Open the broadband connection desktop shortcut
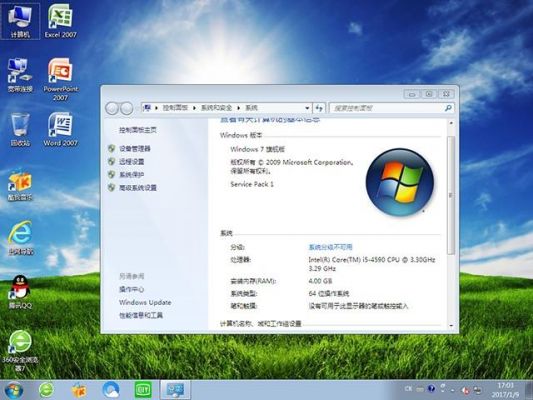The width and height of the screenshot is (533, 400). (x=20, y=75)
